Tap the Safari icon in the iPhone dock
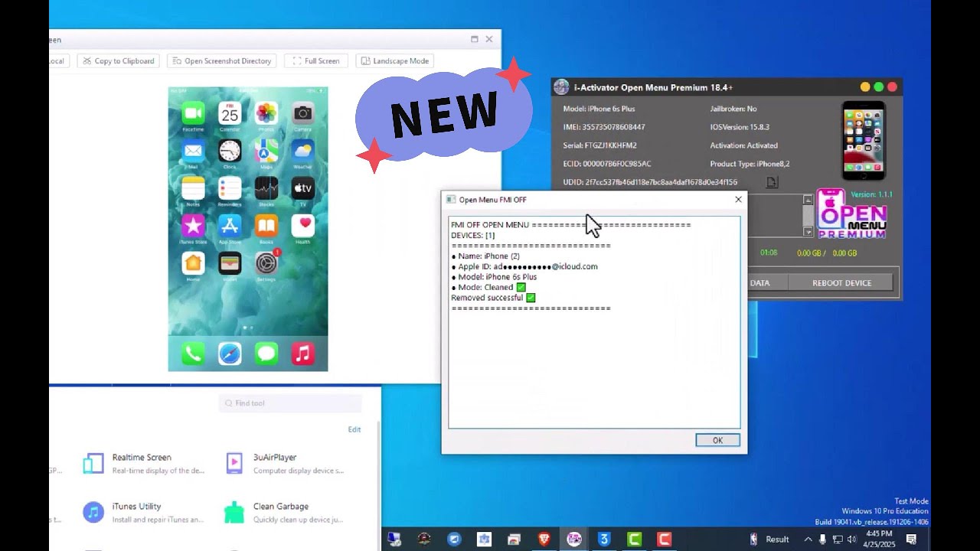 click(230, 354)
